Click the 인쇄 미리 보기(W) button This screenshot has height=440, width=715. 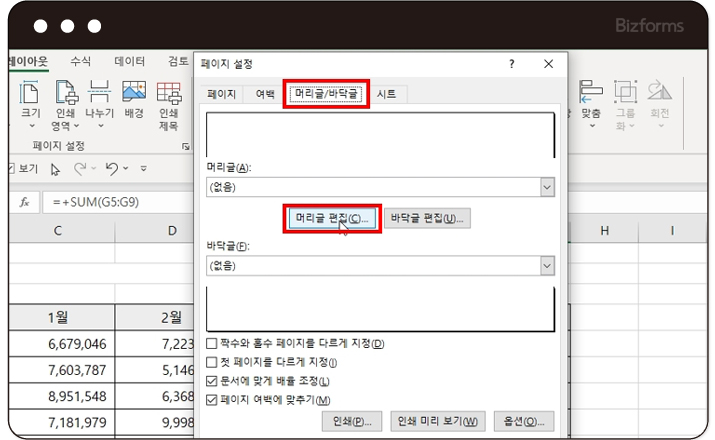(438, 421)
